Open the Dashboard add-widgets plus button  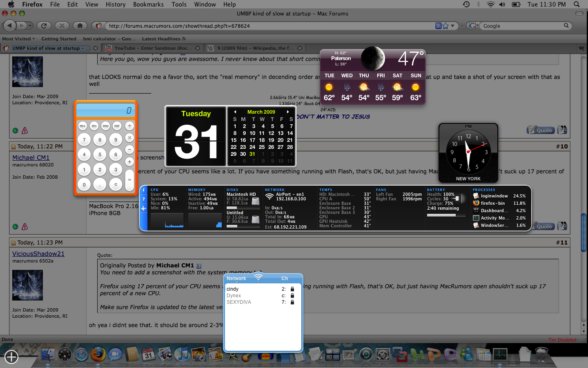click(x=11, y=357)
